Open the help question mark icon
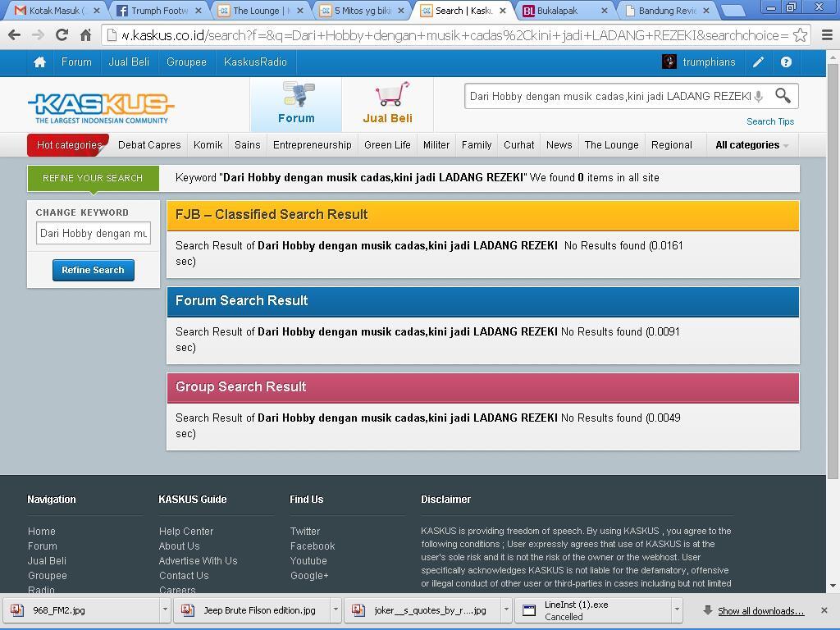The height and width of the screenshot is (630, 840). point(786,62)
